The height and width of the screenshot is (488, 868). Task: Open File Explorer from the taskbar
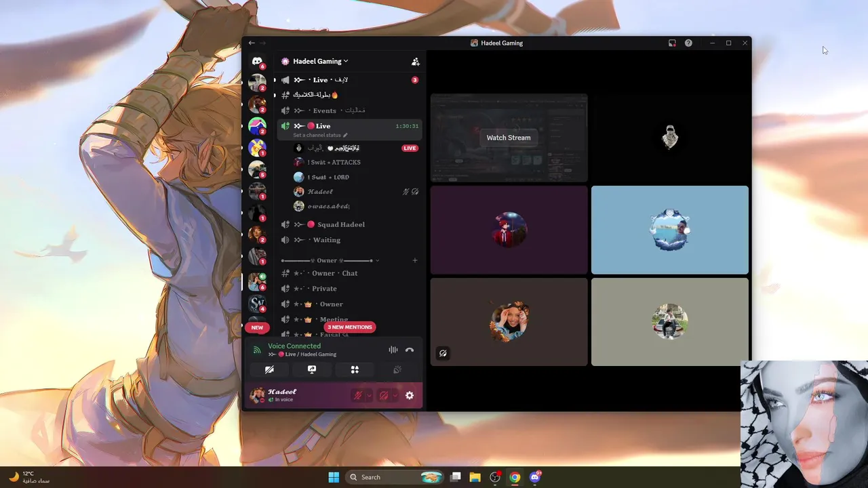(475, 477)
